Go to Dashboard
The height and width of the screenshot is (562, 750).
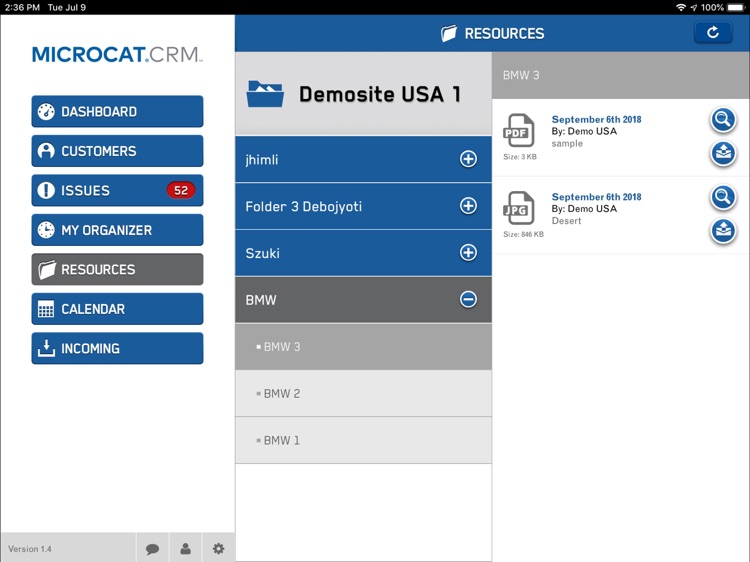click(x=117, y=111)
